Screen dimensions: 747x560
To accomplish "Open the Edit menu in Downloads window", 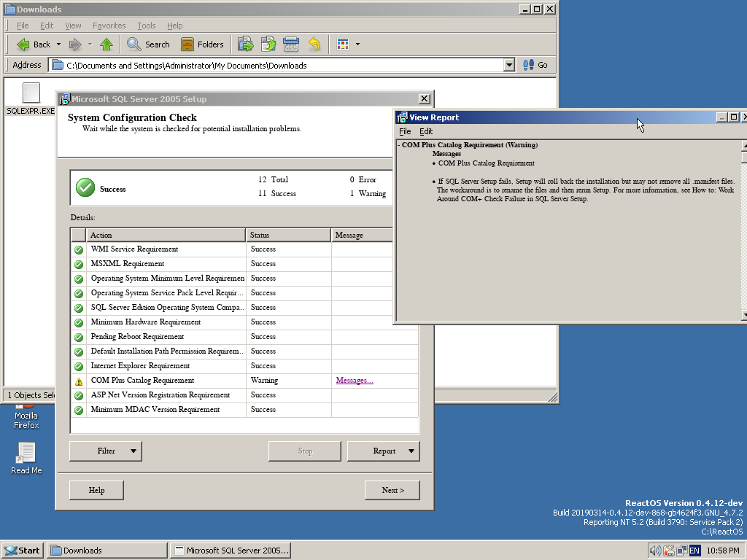I will click(x=46, y=26).
